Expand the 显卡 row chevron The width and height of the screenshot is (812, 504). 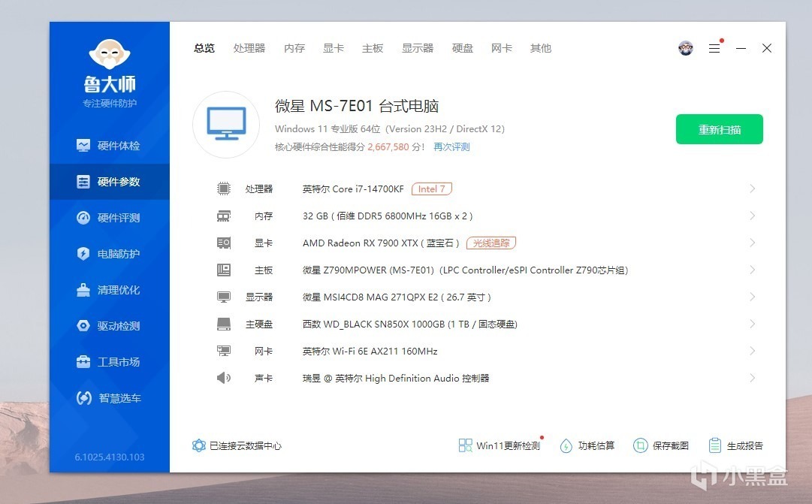point(752,243)
